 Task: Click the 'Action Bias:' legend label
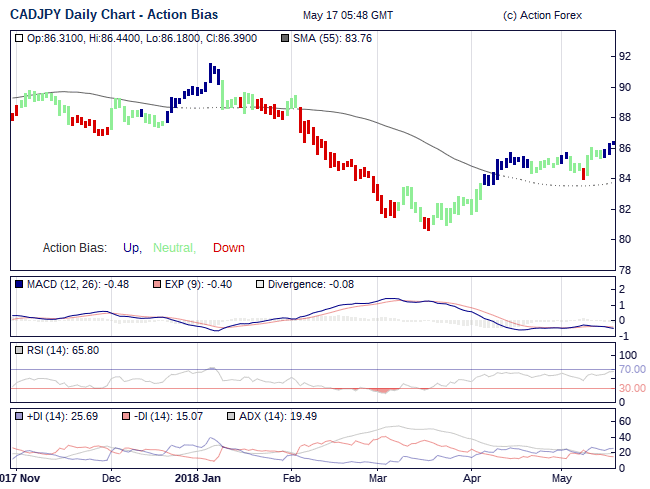75,248
